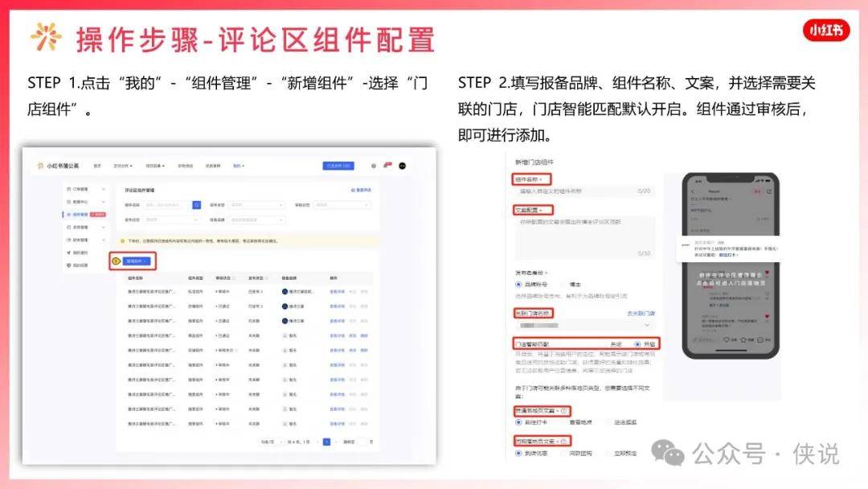Select the 品牌账号 radio button
868x489 pixels.
pos(518,284)
